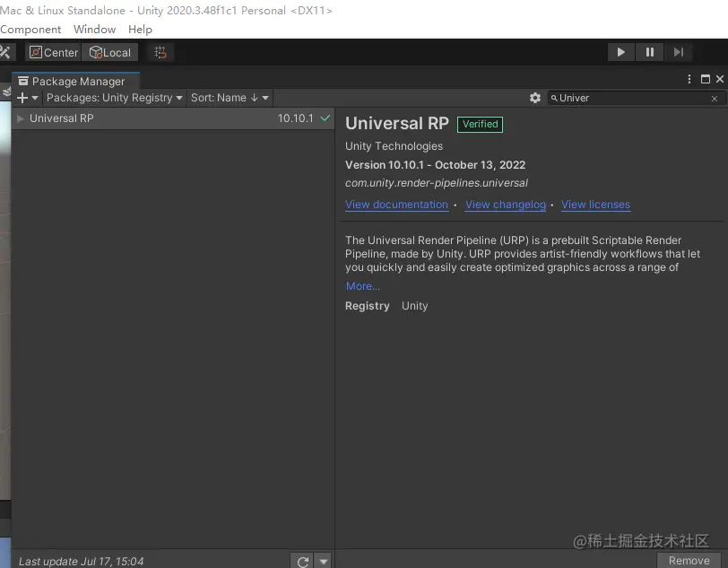Pause the game with Pause button
The width and height of the screenshot is (728, 568).
tap(649, 52)
